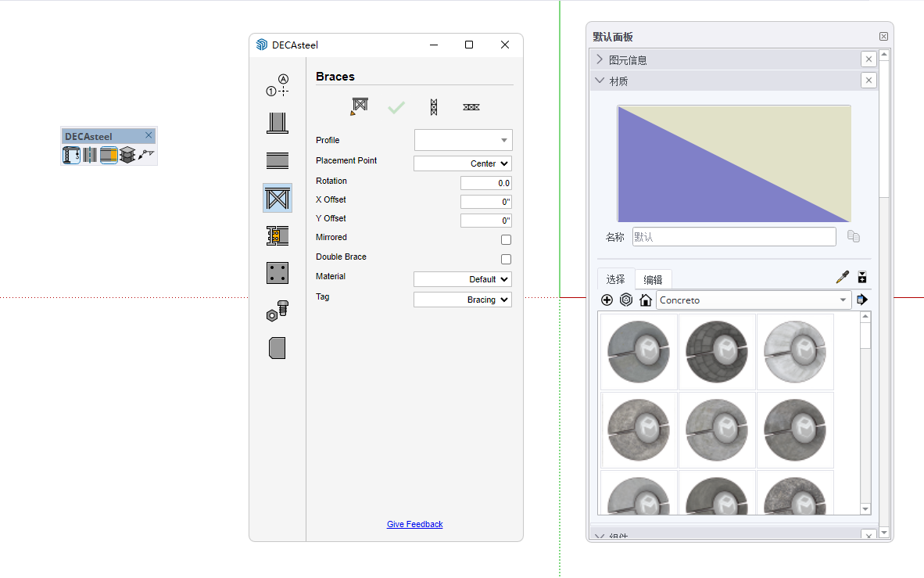Open the Profile dropdown
This screenshot has width=924, height=578.
pos(463,141)
